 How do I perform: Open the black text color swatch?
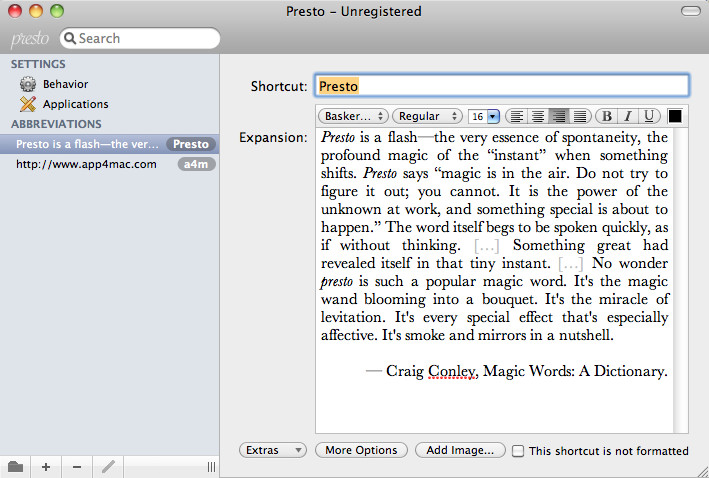point(675,116)
